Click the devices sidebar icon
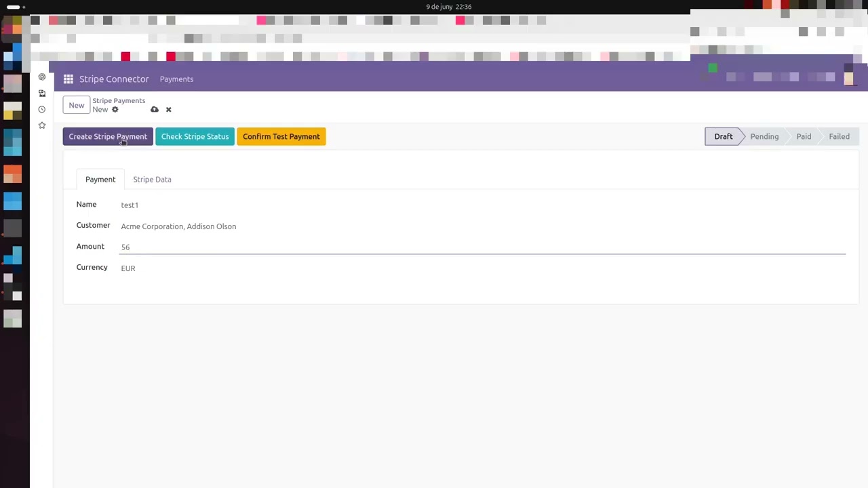This screenshot has width=868, height=488. click(42, 93)
